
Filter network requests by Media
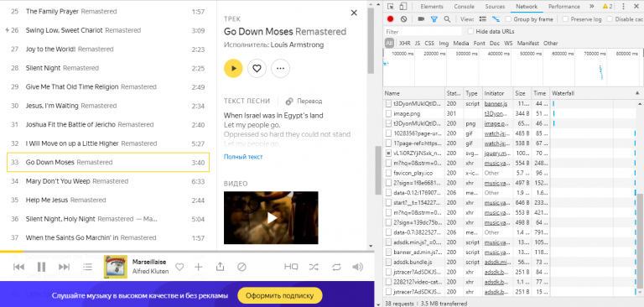pos(461,43)
